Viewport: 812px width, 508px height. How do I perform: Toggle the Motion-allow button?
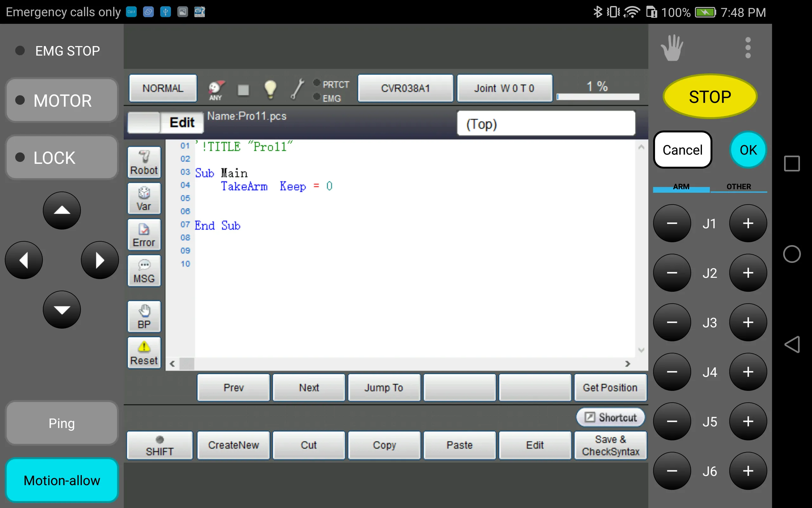click(62, 480)
